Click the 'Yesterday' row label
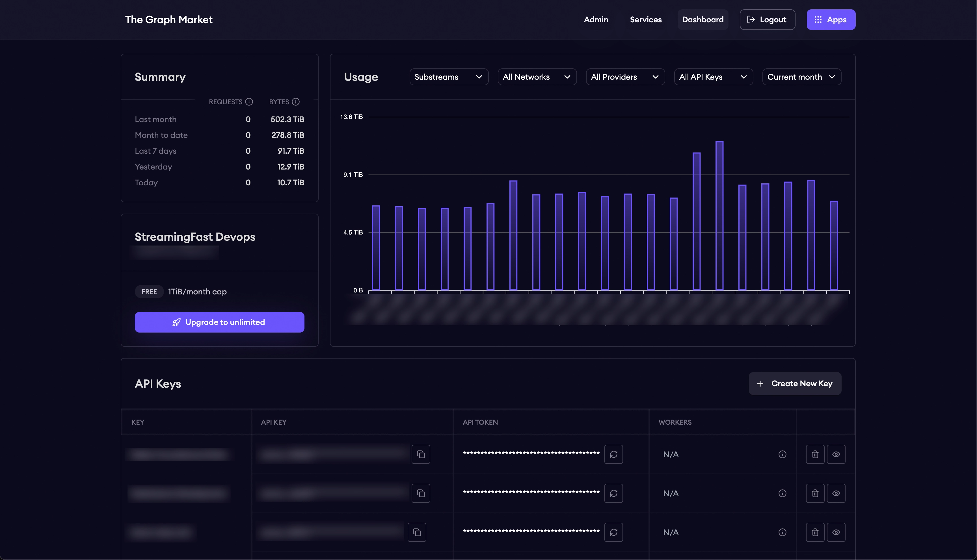This screenshot has height=560, width=977. [x=153, y=167]
